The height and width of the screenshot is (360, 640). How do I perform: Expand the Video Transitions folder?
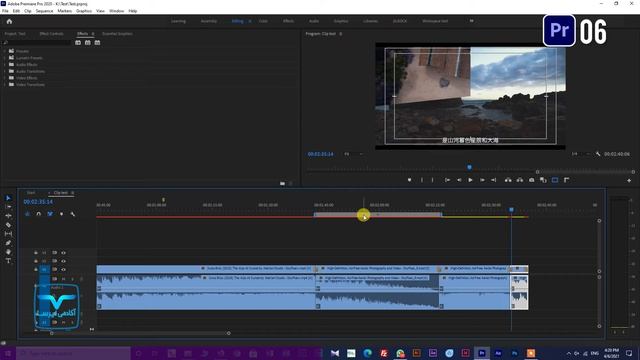(5, 84)
